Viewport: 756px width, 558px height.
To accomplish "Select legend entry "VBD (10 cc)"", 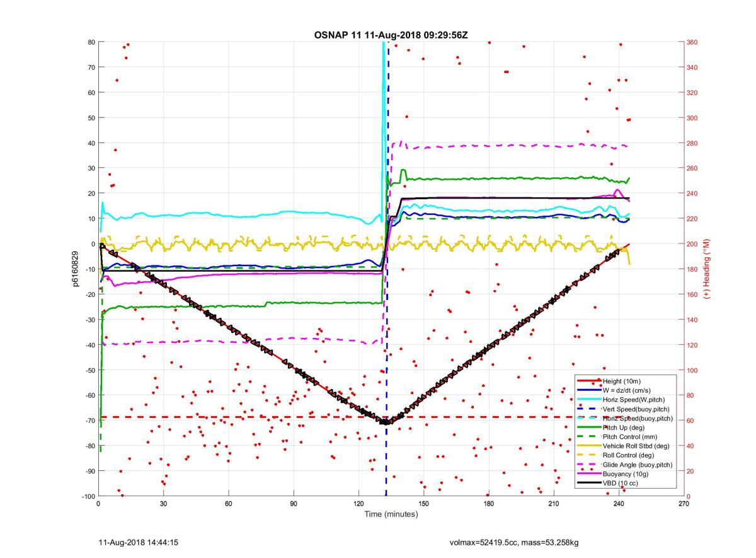I will (620, 483).
